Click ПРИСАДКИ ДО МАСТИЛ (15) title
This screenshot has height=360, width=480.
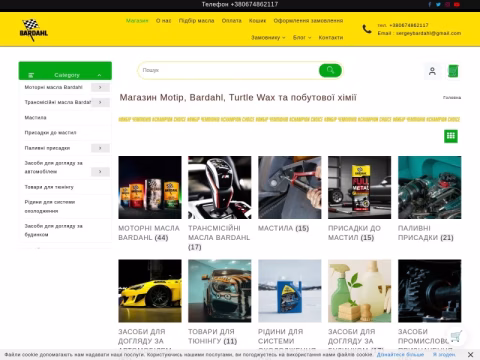(354, 233)
